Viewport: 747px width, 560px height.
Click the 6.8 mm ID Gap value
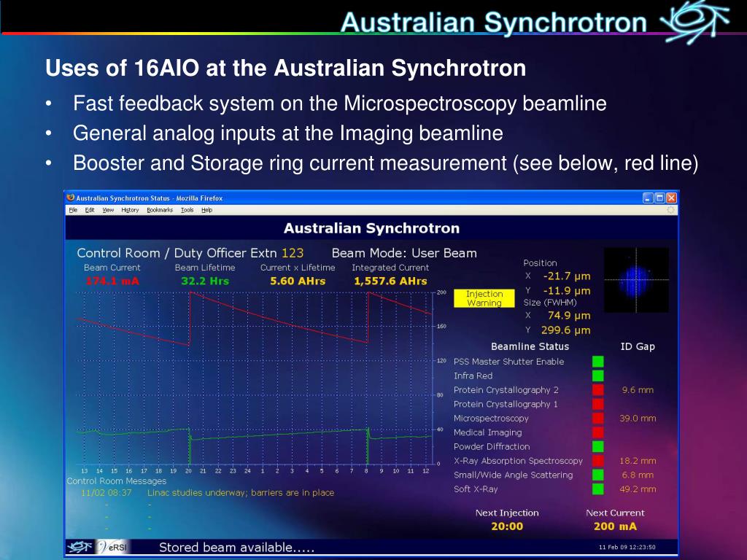[638, 475]
